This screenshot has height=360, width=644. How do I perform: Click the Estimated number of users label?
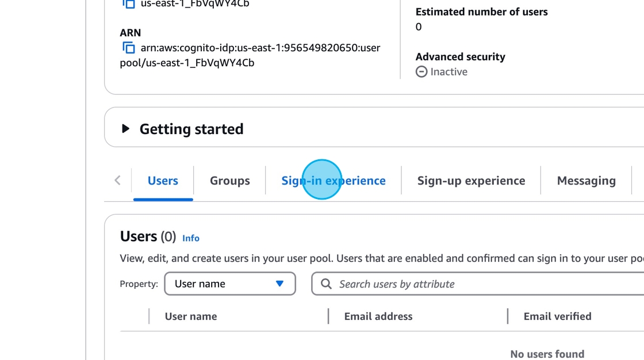(481, 12)
